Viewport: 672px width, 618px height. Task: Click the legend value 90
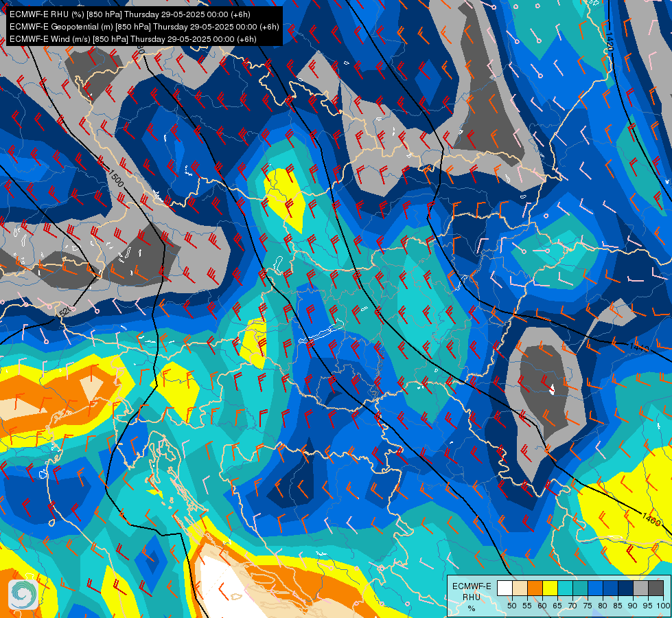633,606
